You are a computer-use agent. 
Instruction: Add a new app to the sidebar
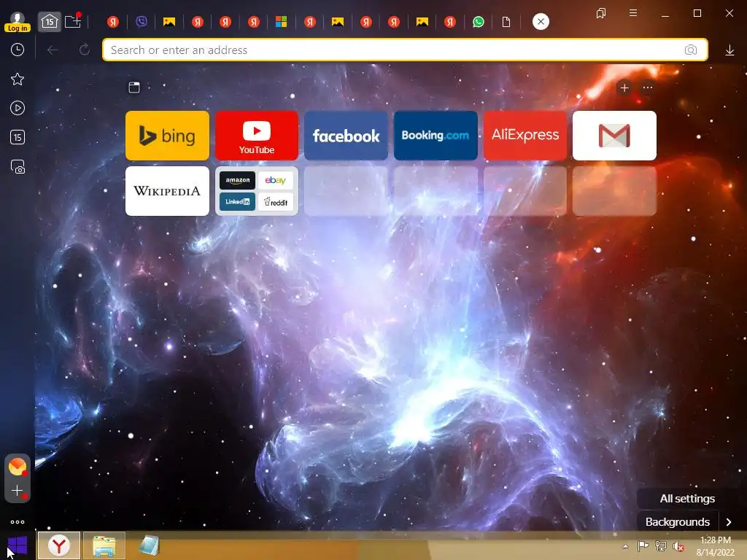coord(18,491)
